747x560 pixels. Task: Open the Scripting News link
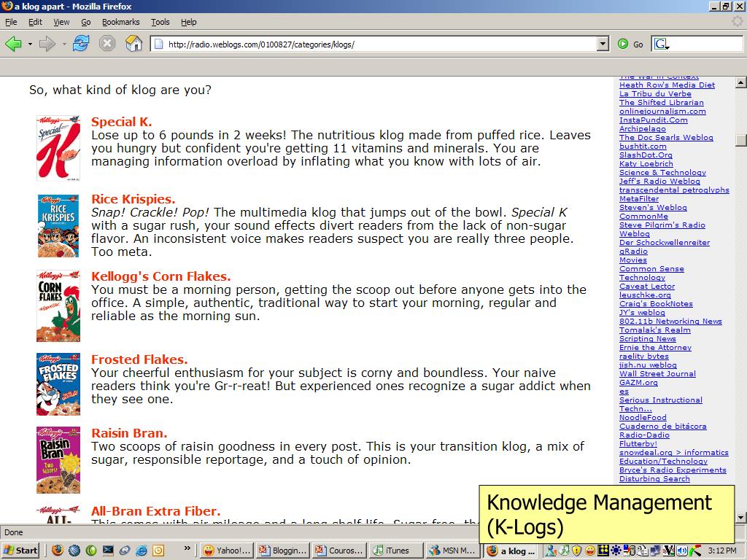[x=648, y=339]
